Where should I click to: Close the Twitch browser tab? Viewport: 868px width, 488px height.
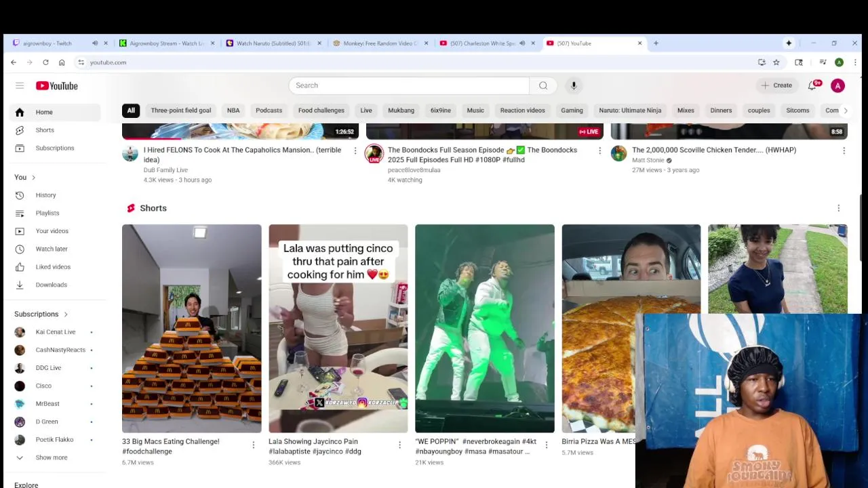(105, 43)
